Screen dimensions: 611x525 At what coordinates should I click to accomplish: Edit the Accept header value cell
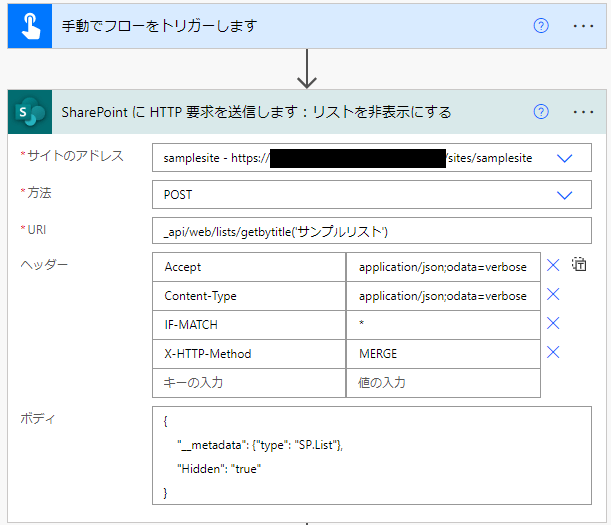tap(443, 267)
